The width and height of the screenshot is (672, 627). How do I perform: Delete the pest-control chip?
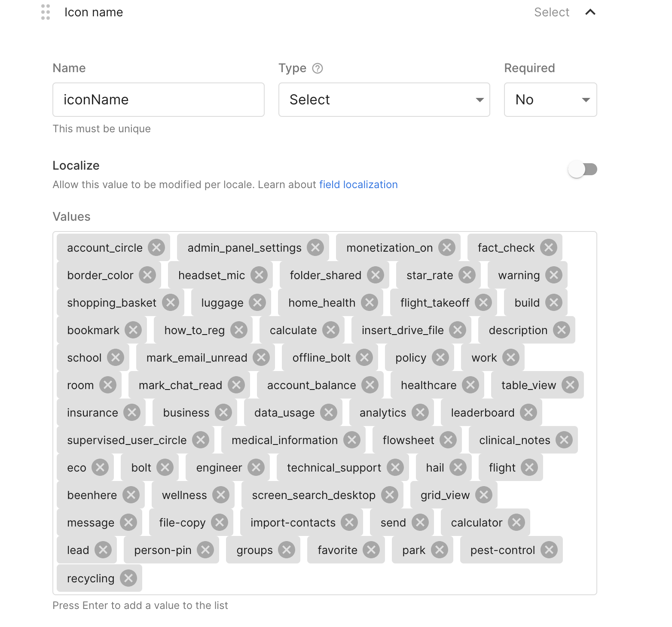pos(549,550)
